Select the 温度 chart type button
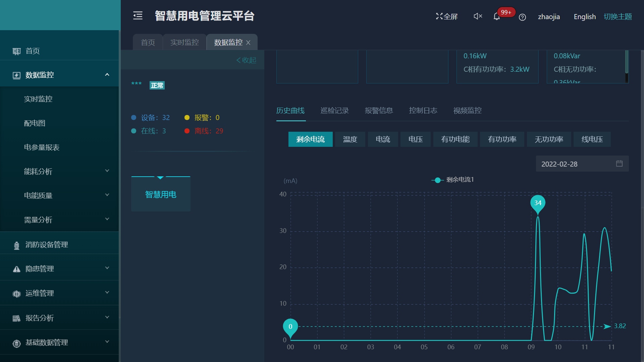 350,139
